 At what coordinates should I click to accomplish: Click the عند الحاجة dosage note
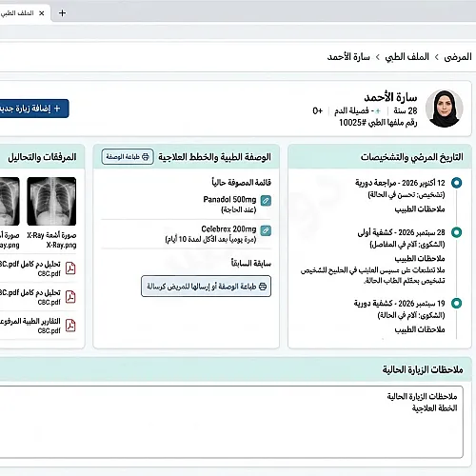click(239, 209)
